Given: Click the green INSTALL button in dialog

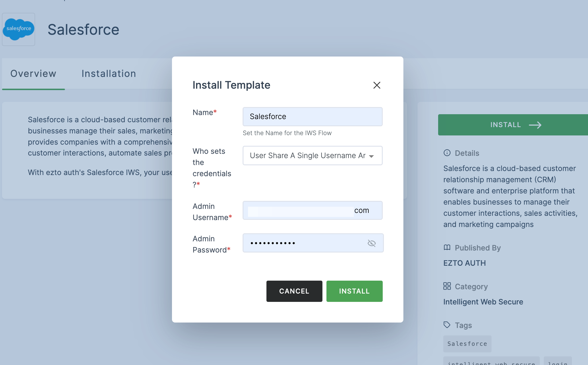Looking at the screenshot, I should pos(354,291).
